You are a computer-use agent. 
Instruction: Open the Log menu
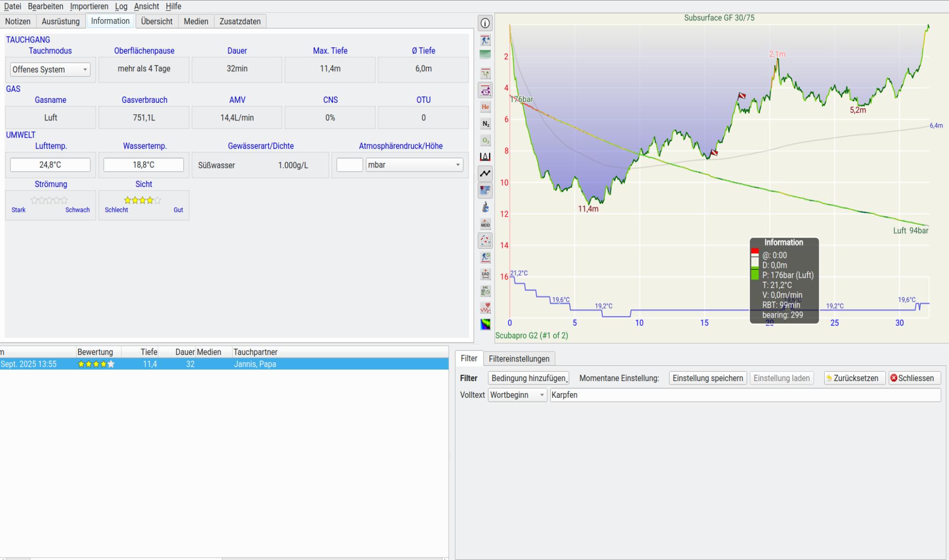[x=121, y=6]
